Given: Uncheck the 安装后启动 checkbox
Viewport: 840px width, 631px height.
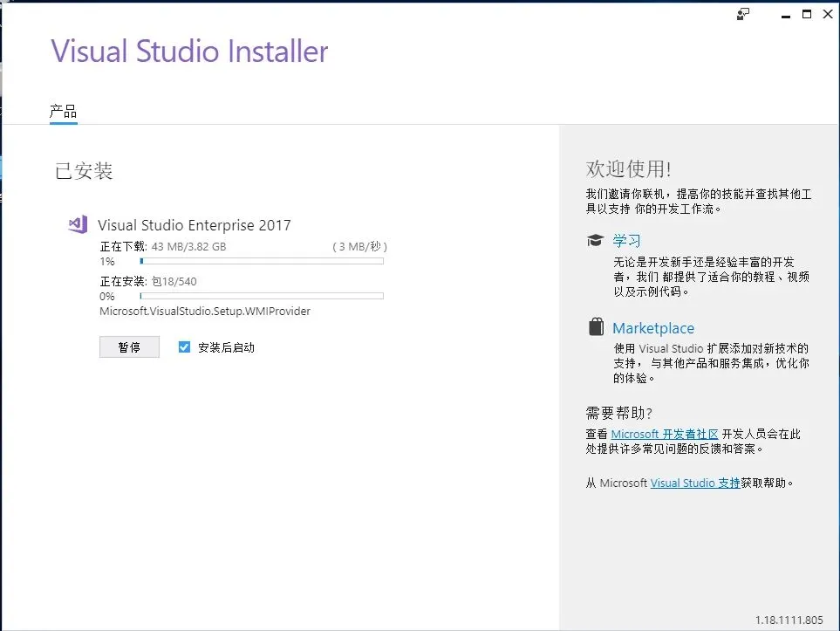Looking at the screenshot, I should [184, 346].
